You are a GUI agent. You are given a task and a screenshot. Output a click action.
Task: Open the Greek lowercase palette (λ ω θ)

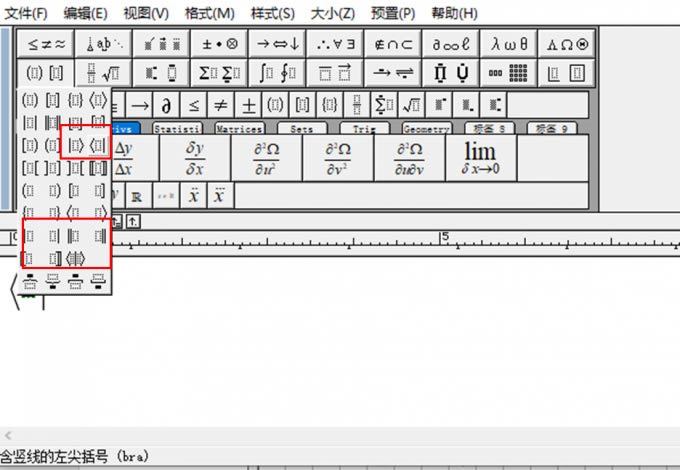click(x=510, y=44)
